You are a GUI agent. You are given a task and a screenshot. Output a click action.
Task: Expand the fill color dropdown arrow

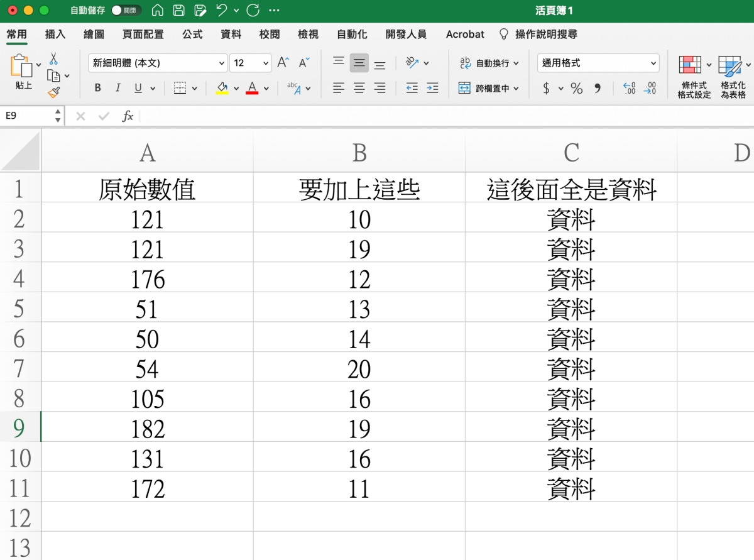236,89
